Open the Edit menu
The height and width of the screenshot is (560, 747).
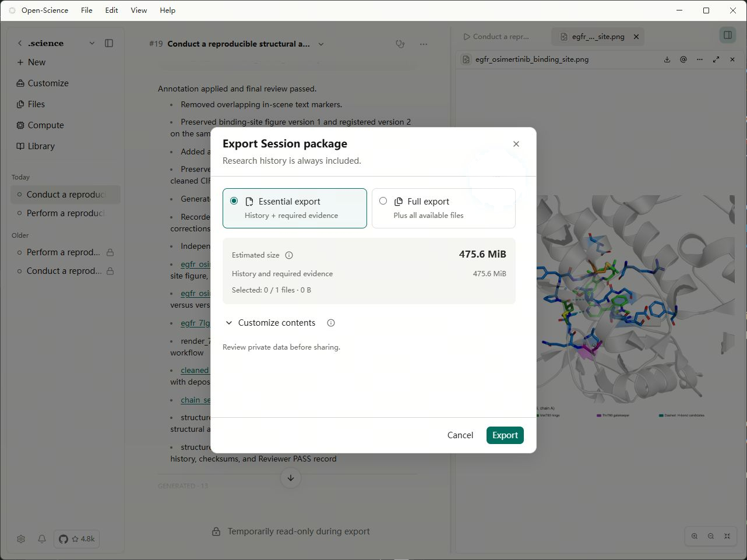coord(112,10)
